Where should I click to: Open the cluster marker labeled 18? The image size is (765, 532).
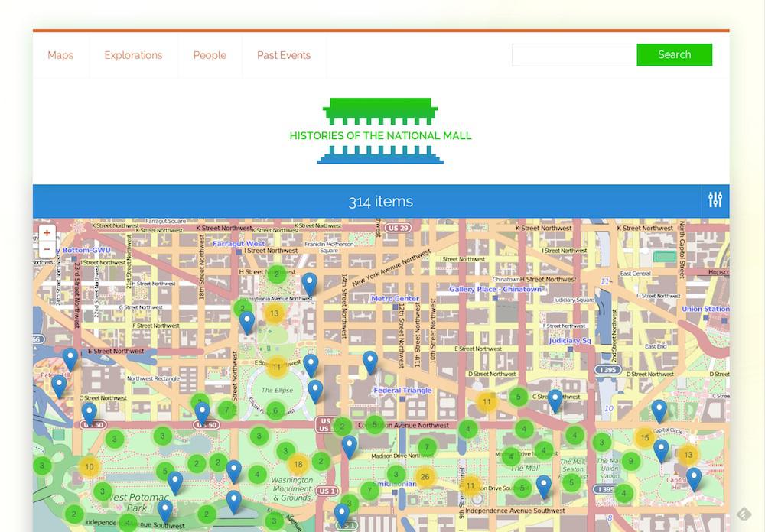pyautogui.click(x=298, y=464)
